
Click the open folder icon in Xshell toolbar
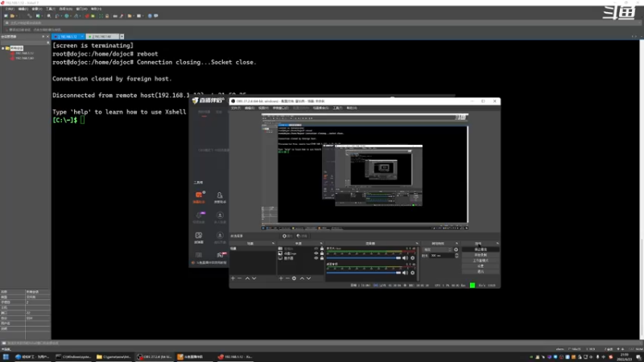click(x=12, y=16)
